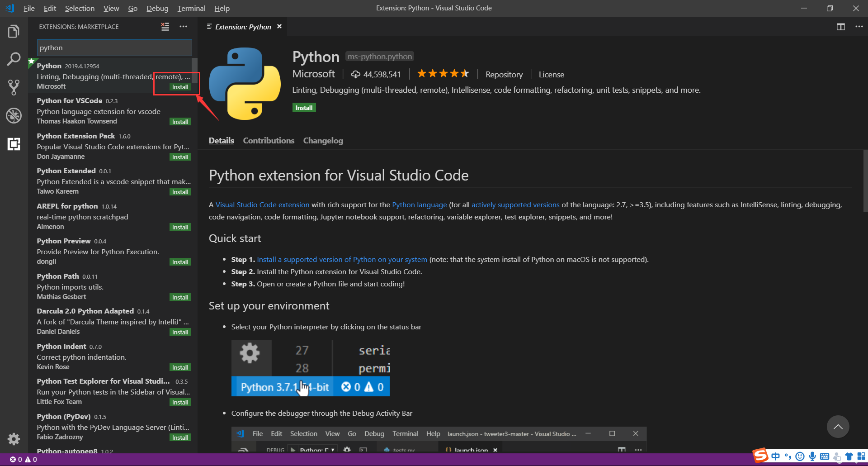Open Extensions panel more actions menu
The width and height of the screenshot is (868, 466).
click(183, 27)
